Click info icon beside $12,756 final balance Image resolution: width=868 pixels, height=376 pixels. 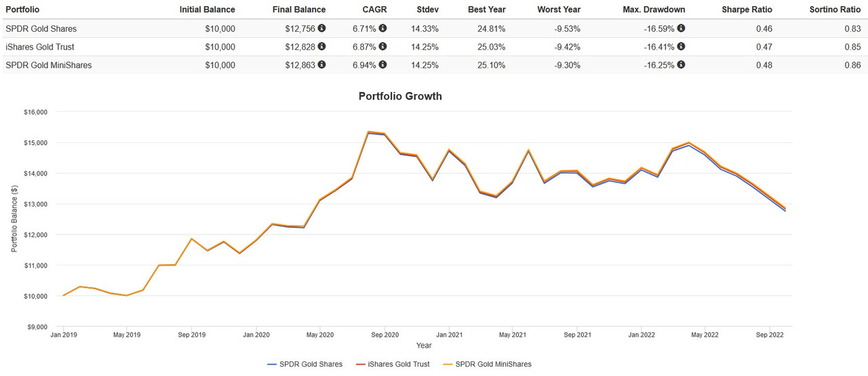click(x=321, y=28)
